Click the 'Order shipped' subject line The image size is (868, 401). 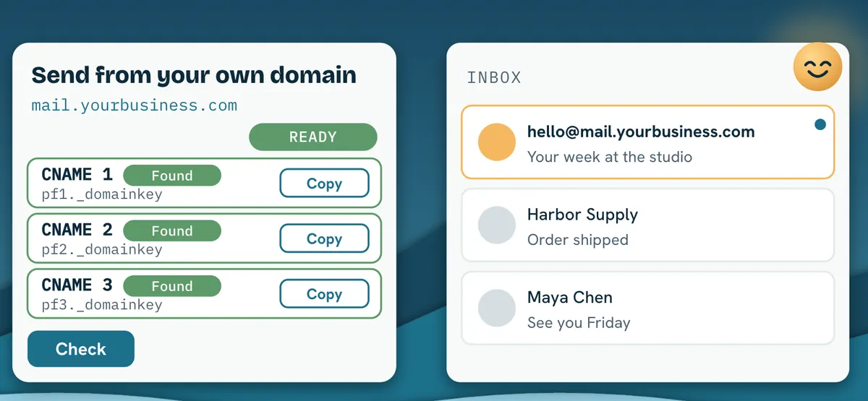[578, 240]
